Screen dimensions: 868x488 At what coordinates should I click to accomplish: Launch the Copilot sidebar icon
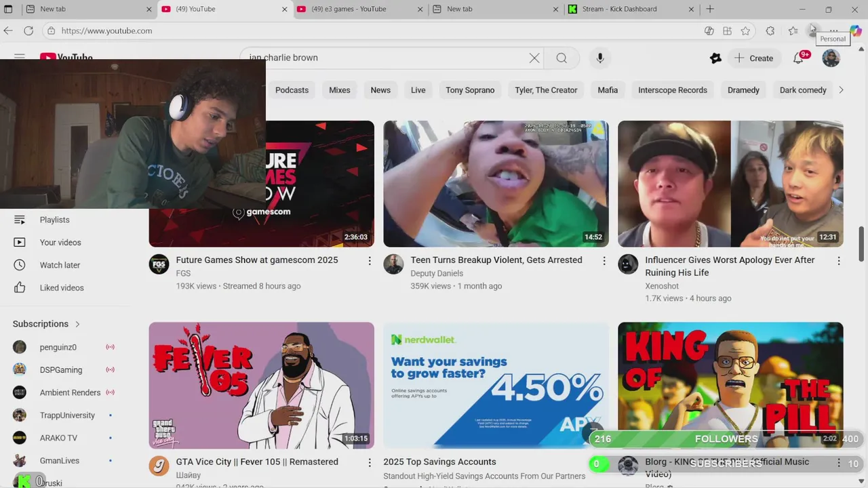855,30
